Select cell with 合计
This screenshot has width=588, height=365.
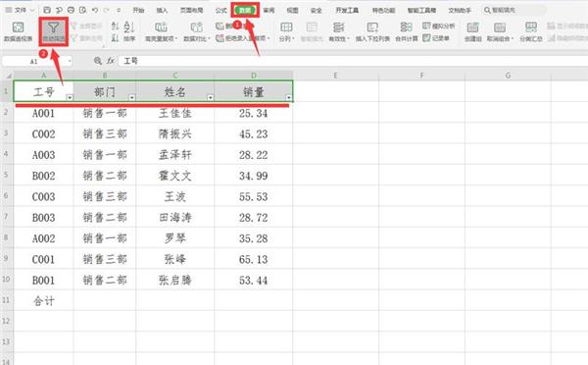tap(43, 300)
